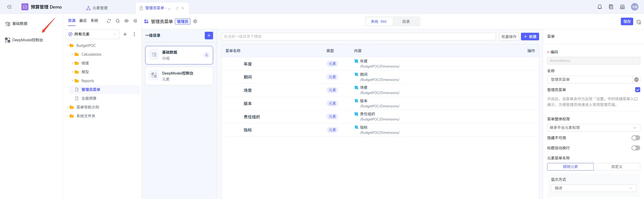This screenshot has height=199, width=644.
Task: Switch to 系统 tab
Action: point(94,21)
